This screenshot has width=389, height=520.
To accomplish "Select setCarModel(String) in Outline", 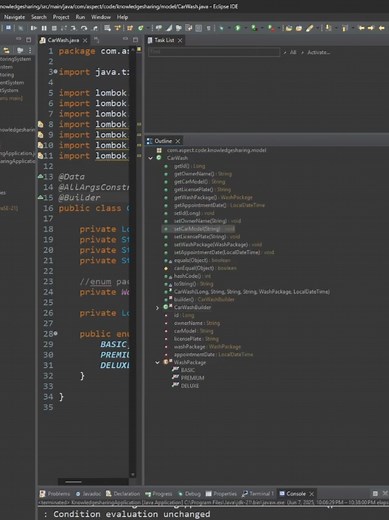I will [x=204, y=229].
